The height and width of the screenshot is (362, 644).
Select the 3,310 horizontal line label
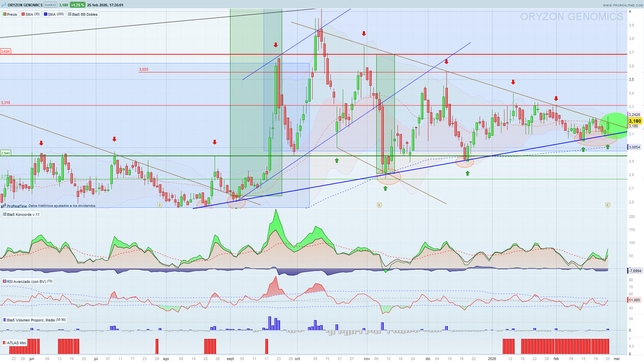coord(6,102)
